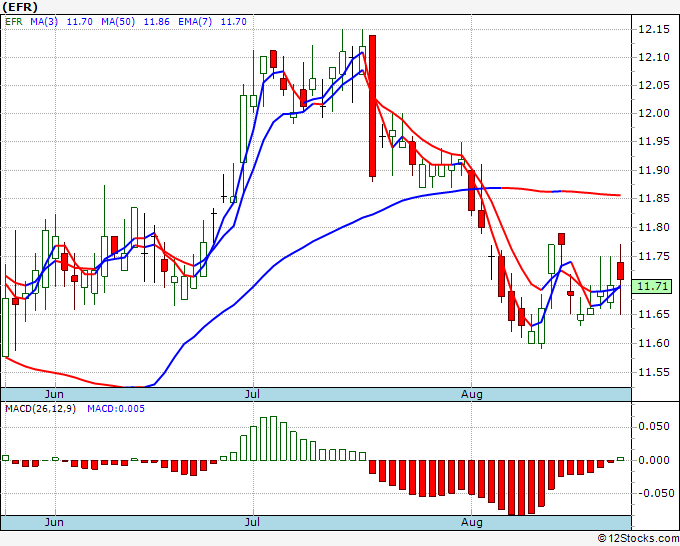This screenshot has height=546, width=680.
Task: Click the 12.00 price axis label
Action: [654, 114]
